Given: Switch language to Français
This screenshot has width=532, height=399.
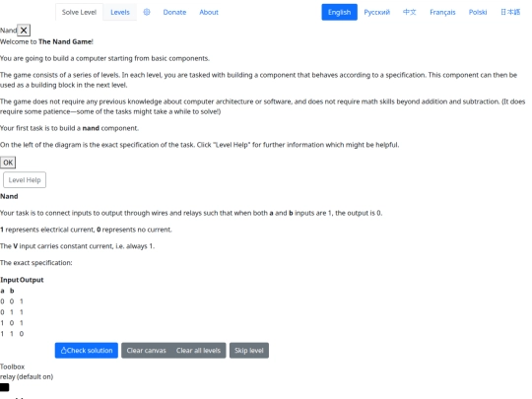Looking at the screenshot, I should pyautogui.click(x=442, y=12).
